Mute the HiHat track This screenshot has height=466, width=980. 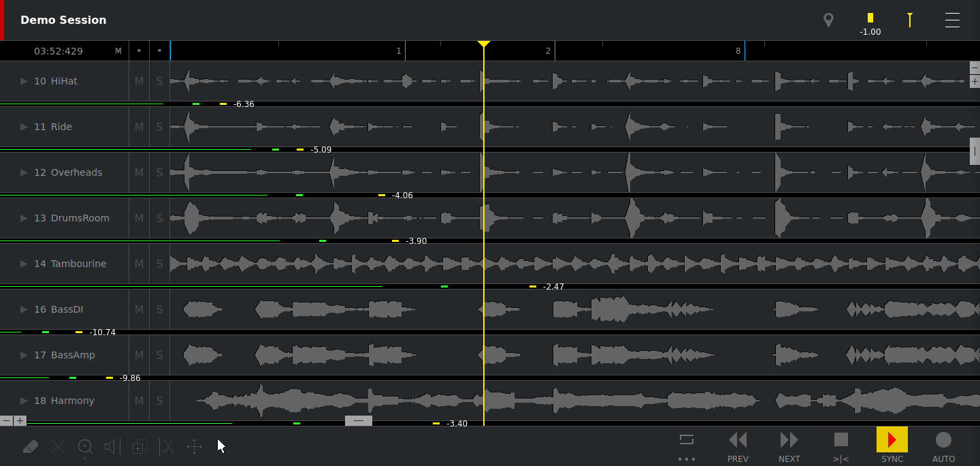[x=139, y=81]
